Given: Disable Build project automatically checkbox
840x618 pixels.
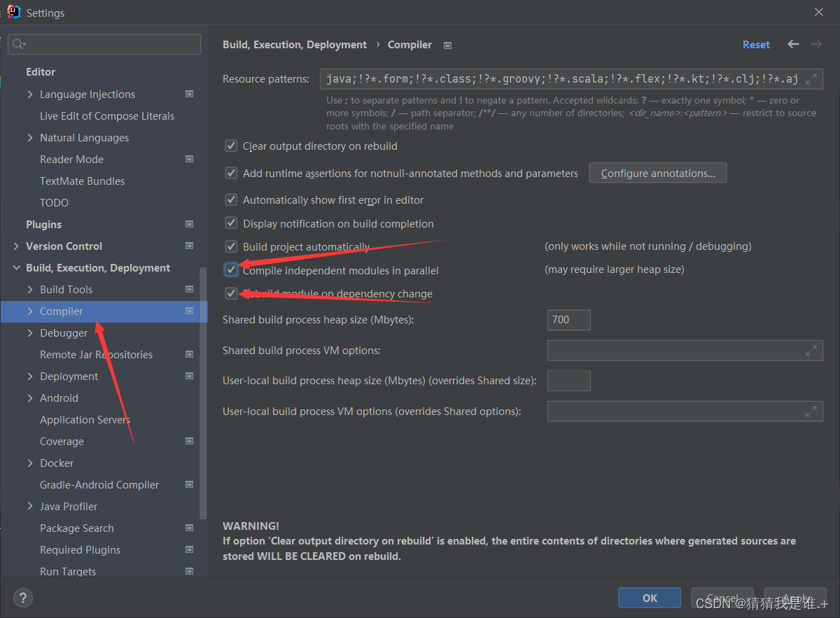Looking at the screenshot, I should click(x=231, y=246).
